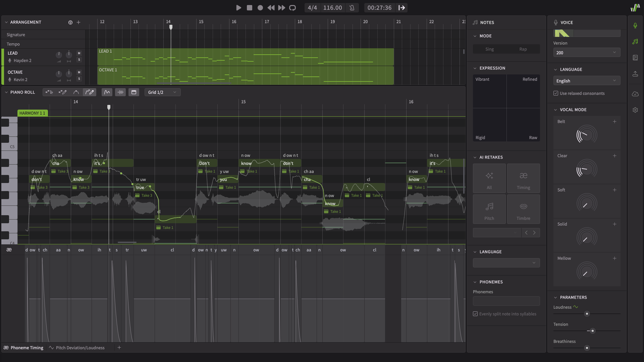Enable Use relaxed consonants
Viewport: 644px width, 362px height.
(x=556, y=93)
